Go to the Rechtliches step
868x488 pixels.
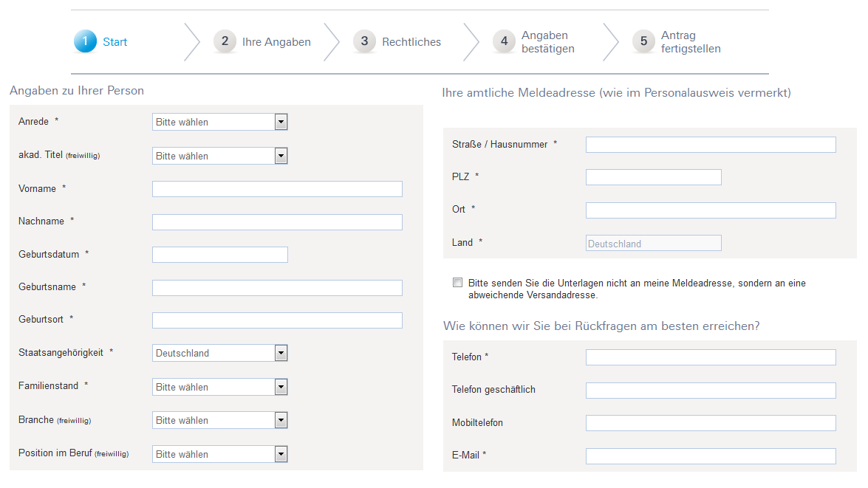pyautogui.click(x=411, y=42)
